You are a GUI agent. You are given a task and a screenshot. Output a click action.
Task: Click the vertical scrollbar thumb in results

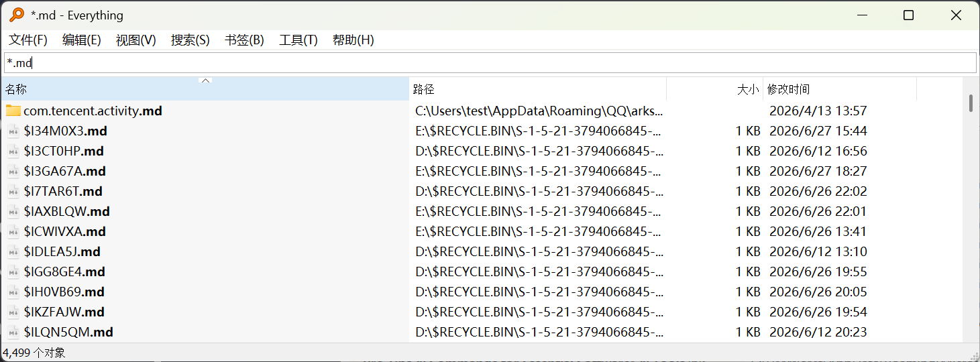point(971,103)
